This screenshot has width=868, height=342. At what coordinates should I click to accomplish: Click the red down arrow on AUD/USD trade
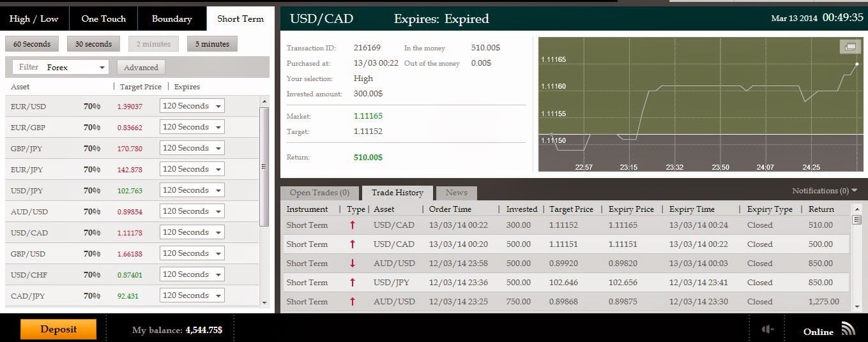352,264
